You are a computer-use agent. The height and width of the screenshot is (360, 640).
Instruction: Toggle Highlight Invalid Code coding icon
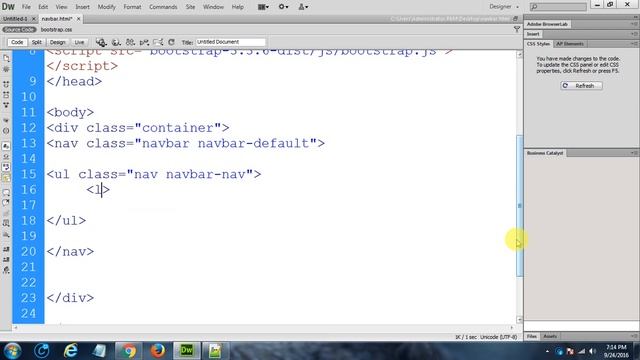pyautogui.click(x=6, y=157)
